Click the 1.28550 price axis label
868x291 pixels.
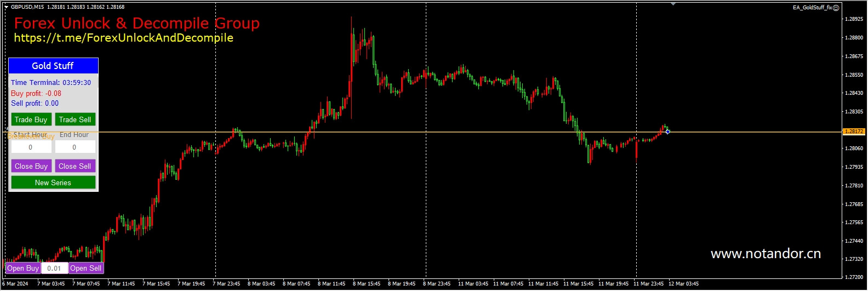coord(854,75)
